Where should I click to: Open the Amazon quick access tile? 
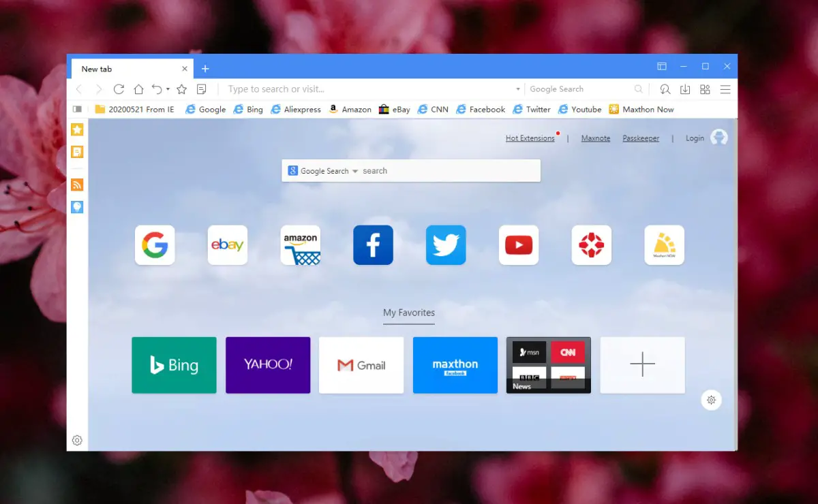(301, 245)
